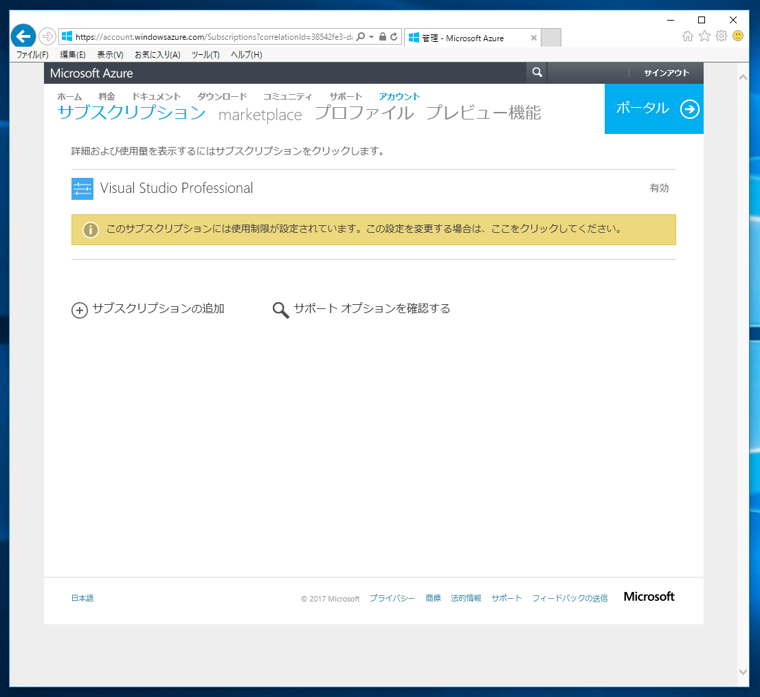The image size is (760, 697).
Task: Select the アカウント navigation link
Action: pos(399,96)
